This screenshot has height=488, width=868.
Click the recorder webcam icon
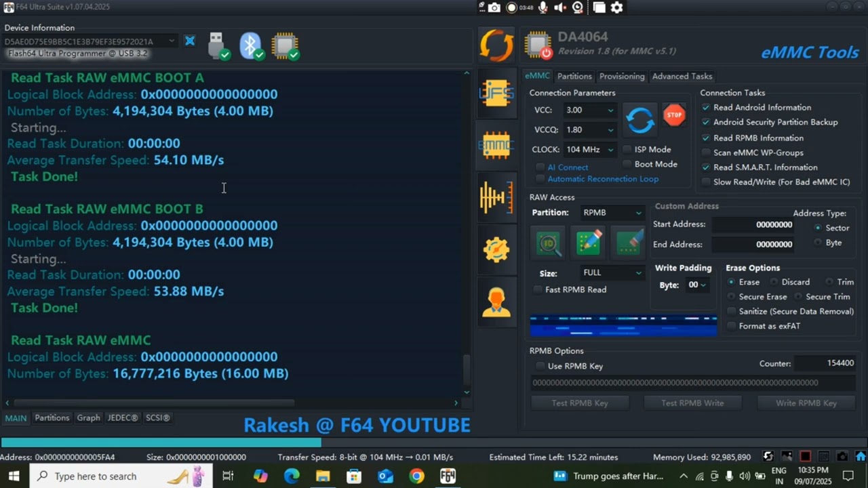(578, 7)
